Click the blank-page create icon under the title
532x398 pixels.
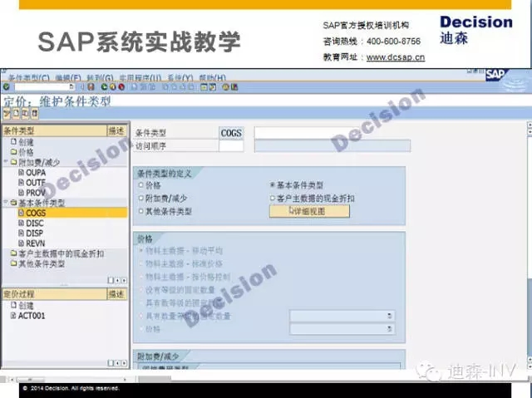coord(16,113)
